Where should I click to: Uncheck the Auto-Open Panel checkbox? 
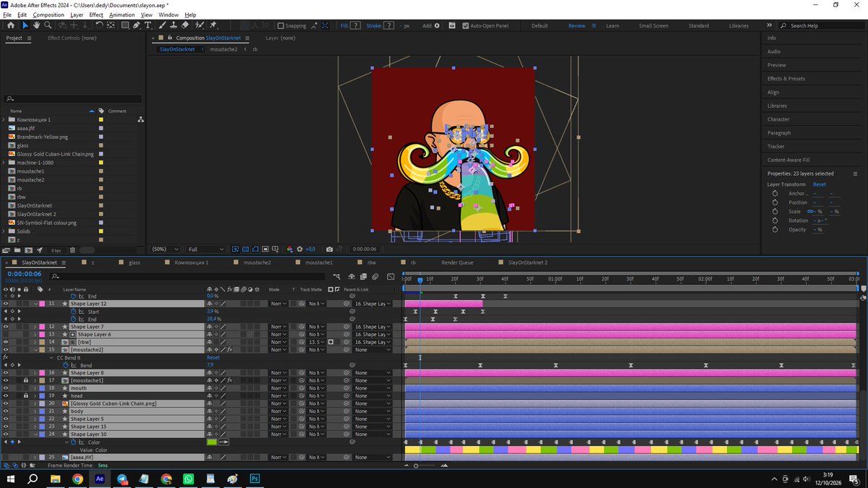coord(465,25)
